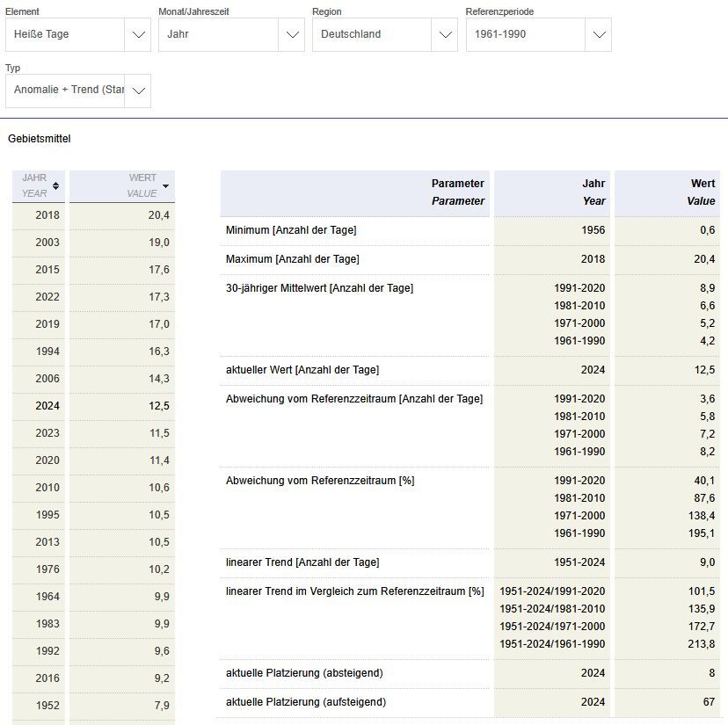
Task: Click the Jahr / Year header in parameter table
Action: pos(552,192)
